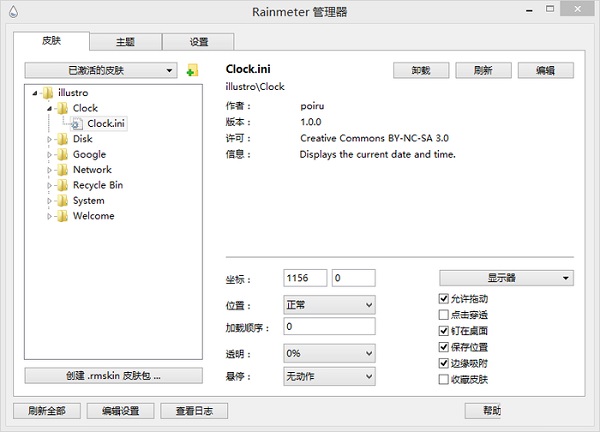Click the 加载顺序 input field
600x432 pixels.
[329, 326]
